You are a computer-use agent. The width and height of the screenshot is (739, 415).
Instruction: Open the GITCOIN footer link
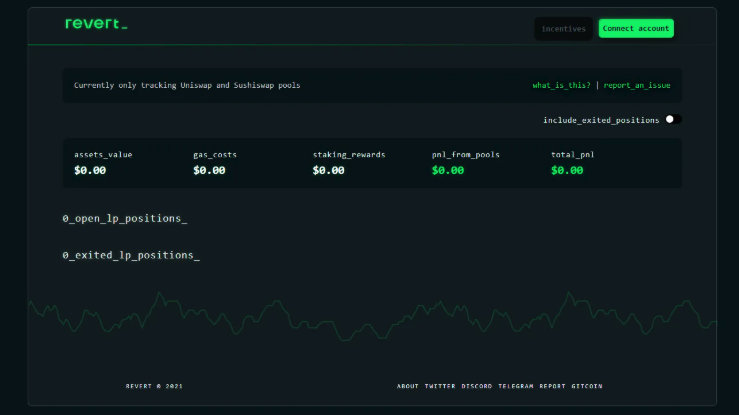587,386
